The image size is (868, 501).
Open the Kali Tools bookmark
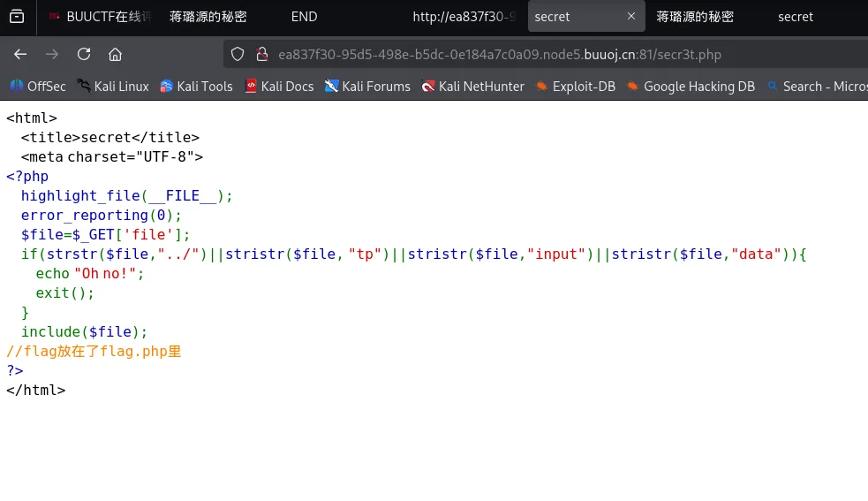coord(196,87)
